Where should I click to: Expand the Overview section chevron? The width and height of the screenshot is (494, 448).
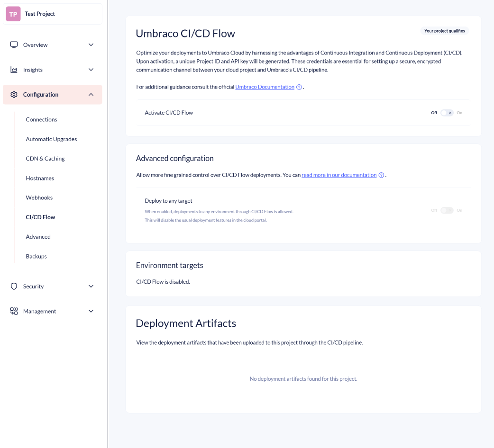tap(91, 45)
